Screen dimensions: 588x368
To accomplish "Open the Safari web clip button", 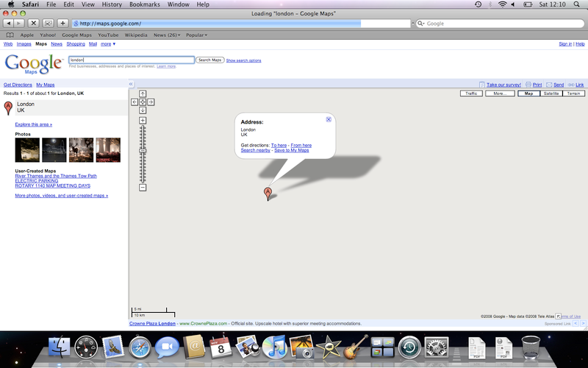I will click(48, 24).
